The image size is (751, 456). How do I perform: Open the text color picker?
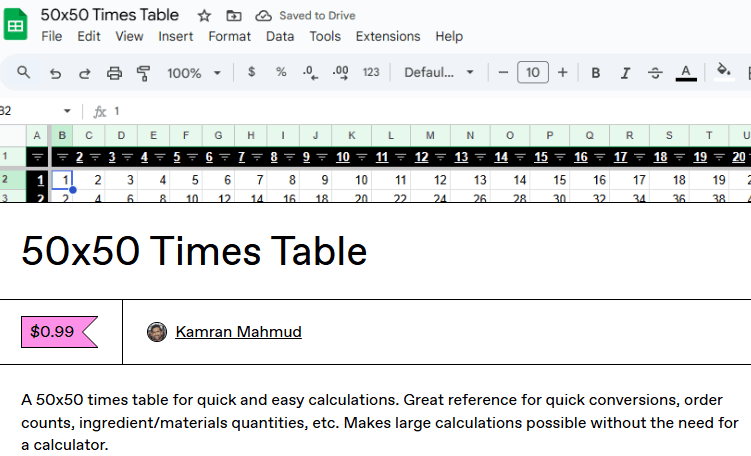tap(685, 73)
